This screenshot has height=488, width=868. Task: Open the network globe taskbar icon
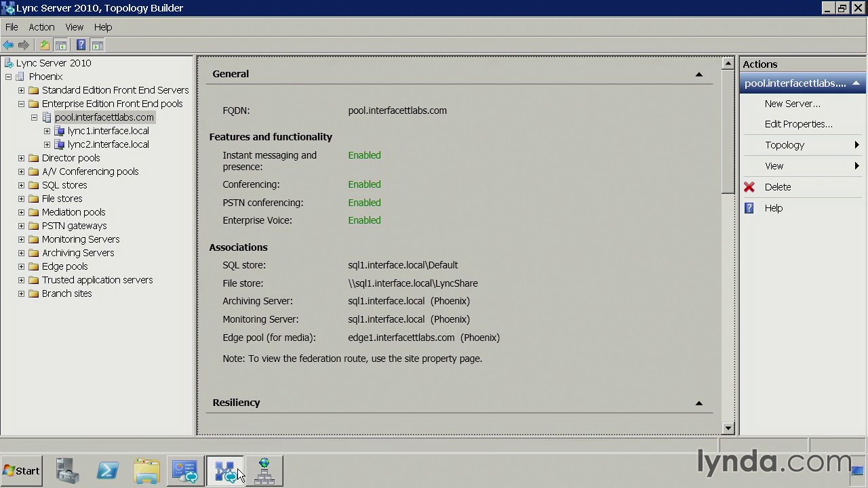[264, 471]
